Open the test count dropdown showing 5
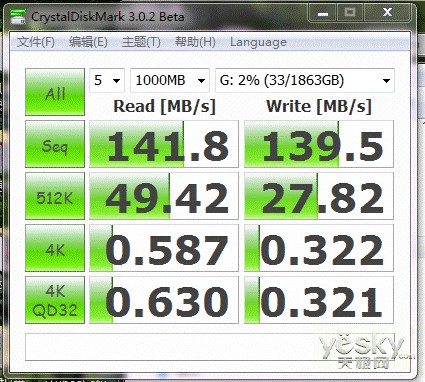Screen dimensions: 425x382 107,80
